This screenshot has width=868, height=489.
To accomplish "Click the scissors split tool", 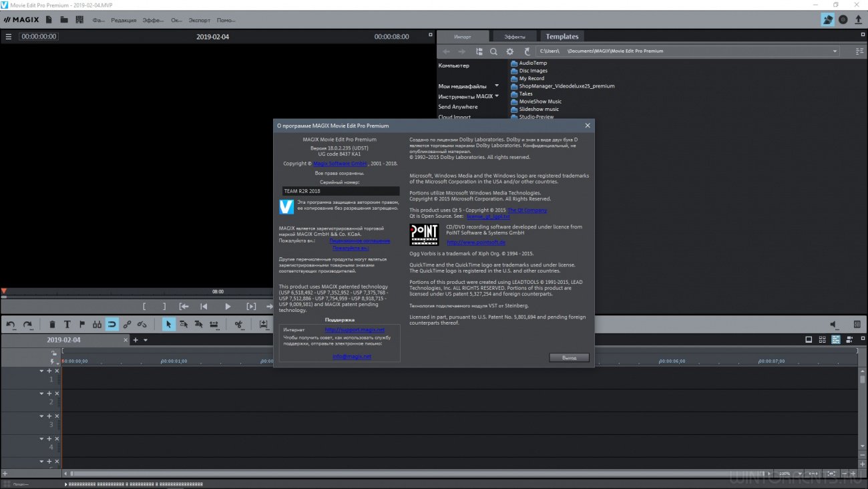I will click(x=238, y=325).
